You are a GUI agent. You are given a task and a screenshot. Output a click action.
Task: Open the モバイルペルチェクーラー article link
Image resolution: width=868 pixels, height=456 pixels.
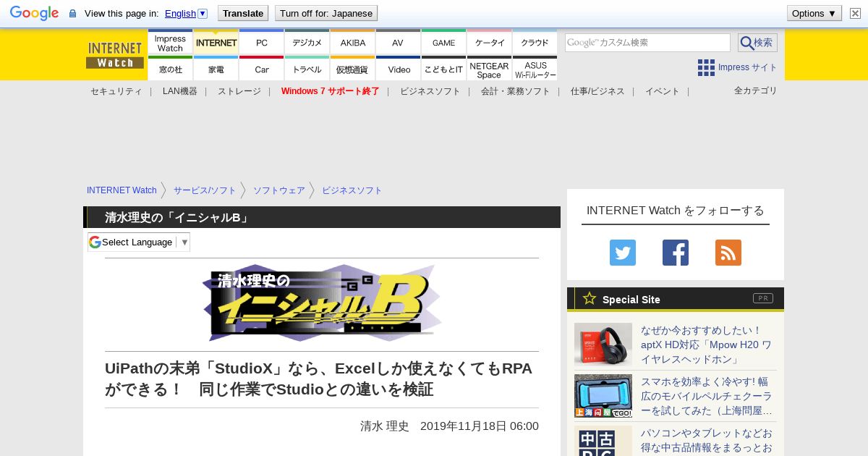[x=706, y=396]
